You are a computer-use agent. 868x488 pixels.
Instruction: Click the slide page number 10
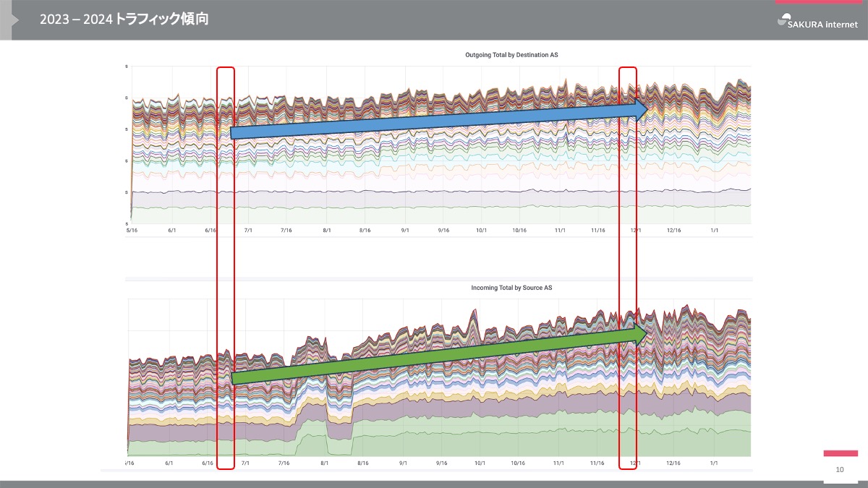pyautogui.click(x=840, y=470)
